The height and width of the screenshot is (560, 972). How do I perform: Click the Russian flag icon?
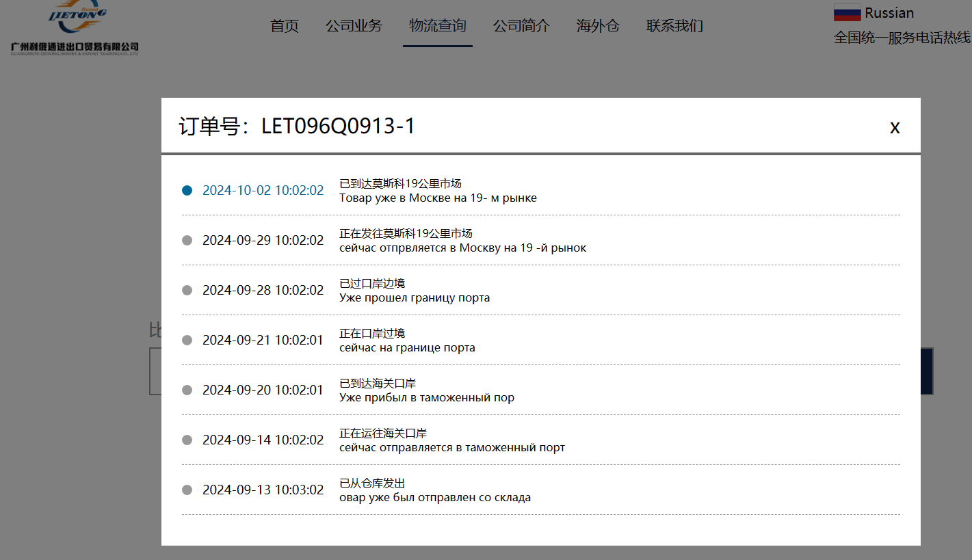(x=847, y=12)
